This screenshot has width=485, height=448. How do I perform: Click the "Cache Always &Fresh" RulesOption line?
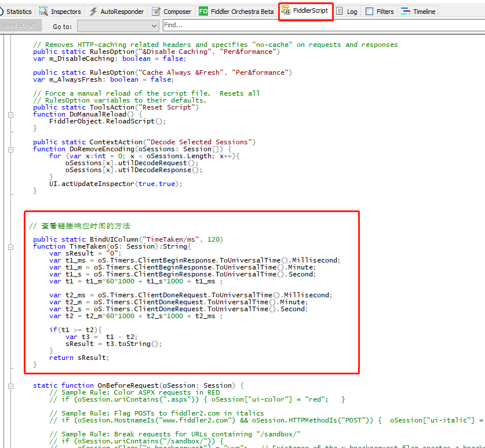pyautogui.click(x=162, y=72)
